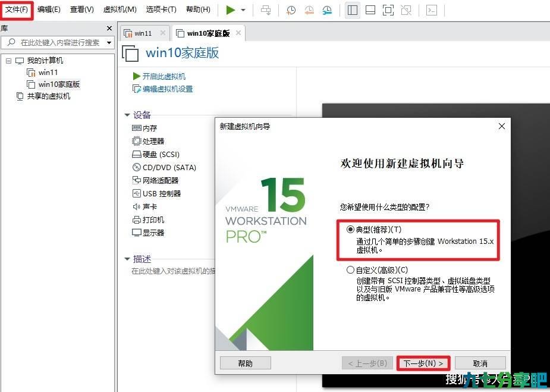Click the 处理器 processor device icon

click(x=136, y=141)
